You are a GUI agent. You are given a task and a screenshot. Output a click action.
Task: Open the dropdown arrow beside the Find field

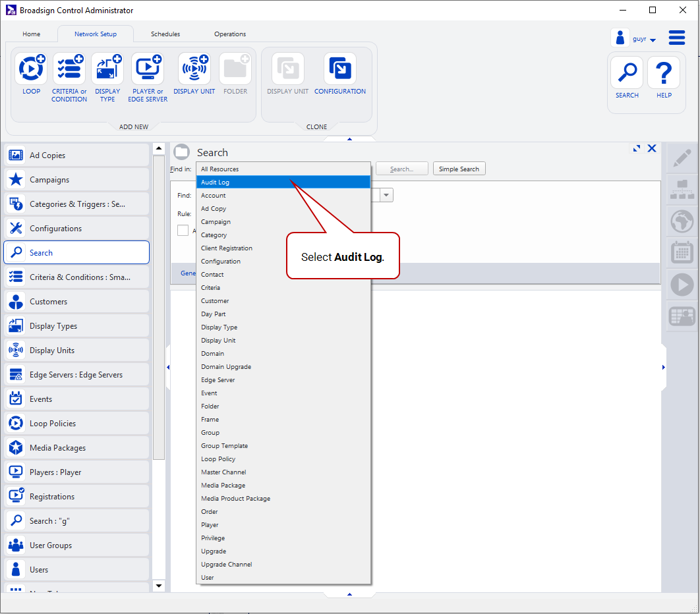(386, 195)
